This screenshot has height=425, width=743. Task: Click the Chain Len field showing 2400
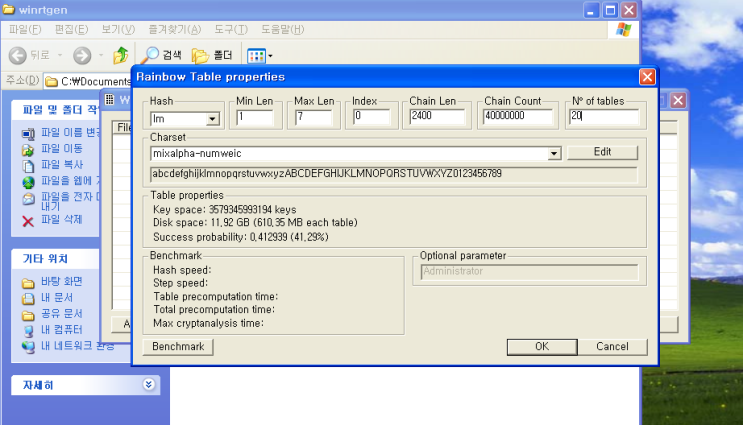(437, 117)
